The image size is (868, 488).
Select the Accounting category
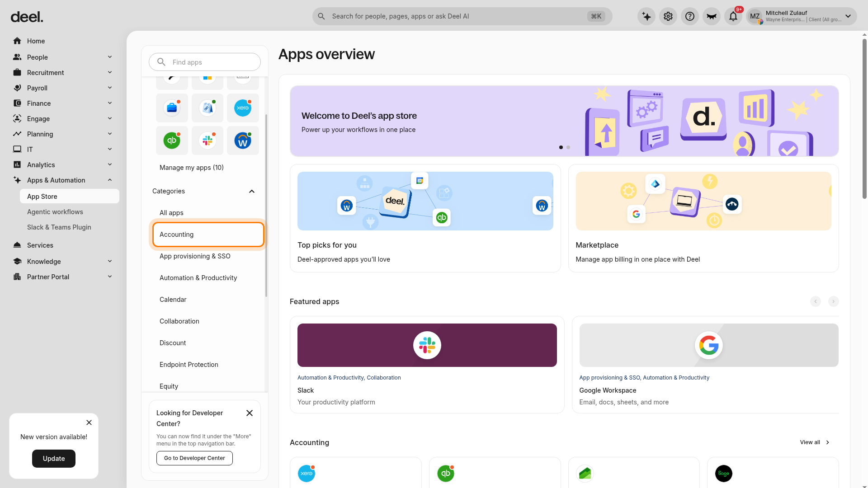[208, 235]
